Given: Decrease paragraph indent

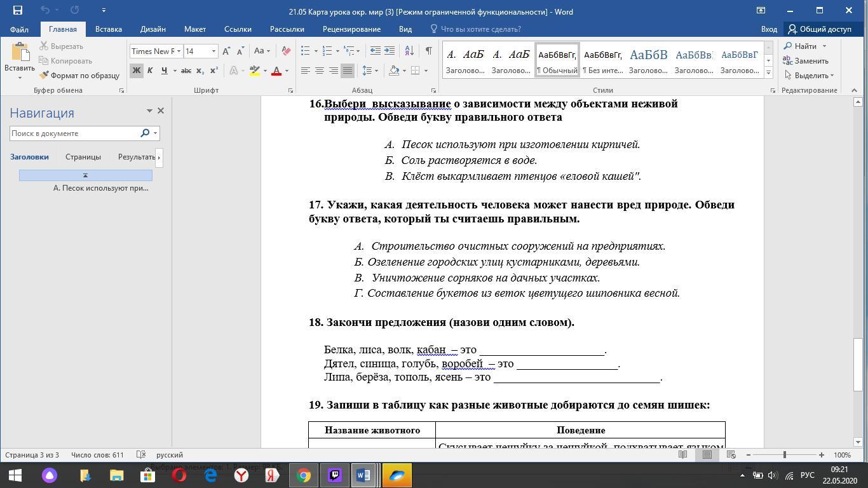Looking at the screenshot, I should tap(376, 51).
